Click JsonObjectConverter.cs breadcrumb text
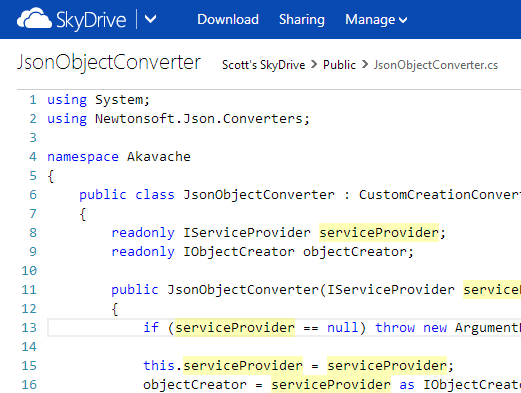This screenshot has height=393, width=521. [436, 65]
